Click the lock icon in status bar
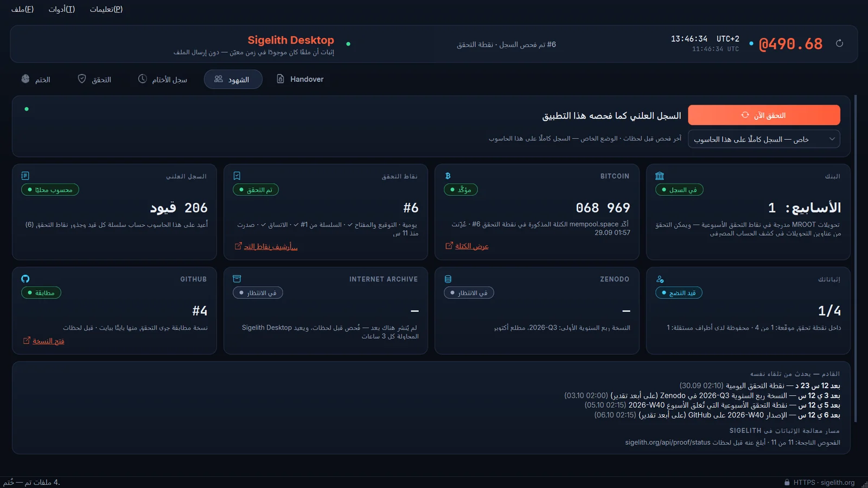The width and height of the screenshot is (868, 488). [787, 483]
